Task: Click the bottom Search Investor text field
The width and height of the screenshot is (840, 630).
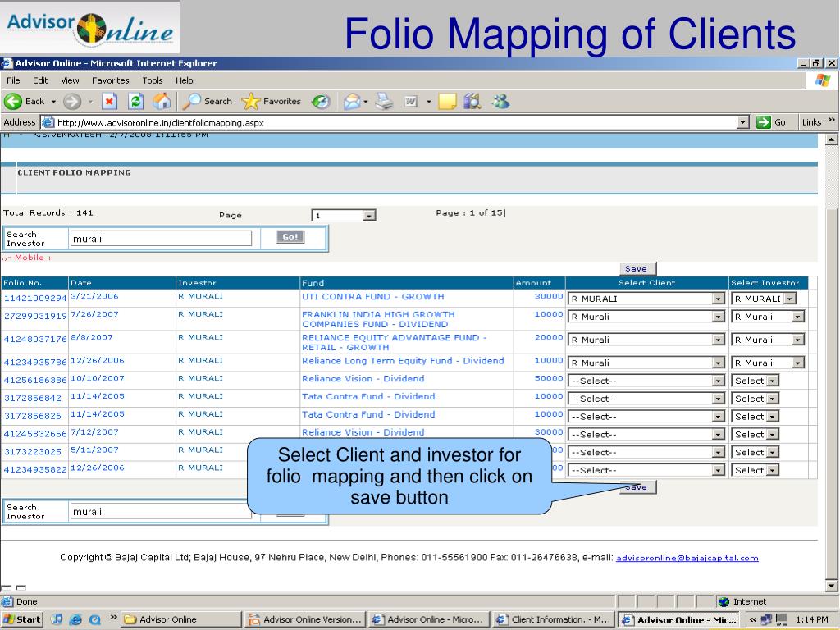Action: pyautogui.click(x=161, y=511)
